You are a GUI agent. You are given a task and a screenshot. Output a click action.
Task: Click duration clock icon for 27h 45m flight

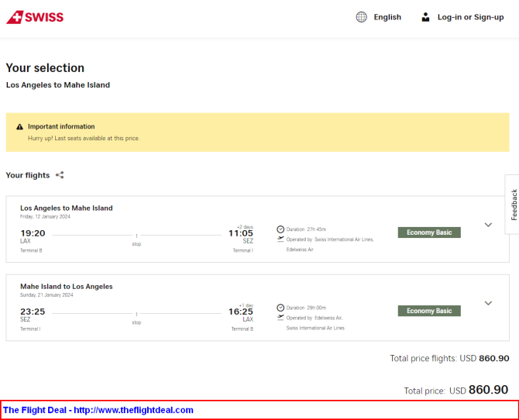click(x=280, y=229)
